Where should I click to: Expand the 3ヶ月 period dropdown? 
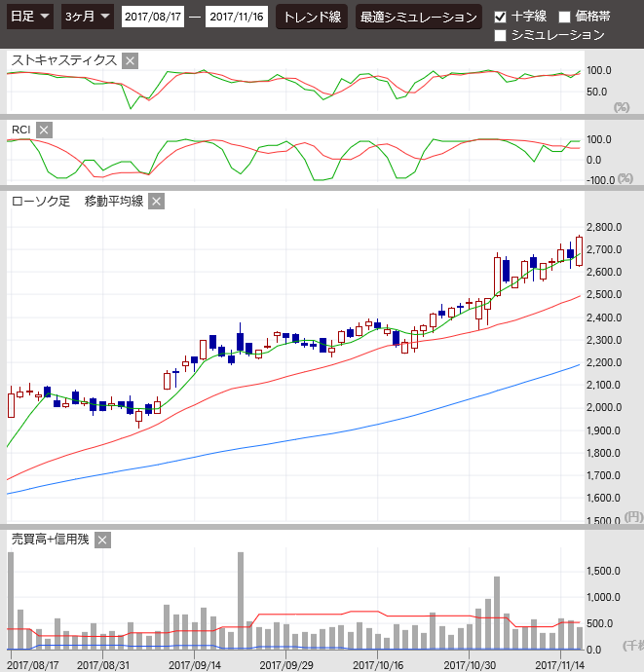[85, 17]
